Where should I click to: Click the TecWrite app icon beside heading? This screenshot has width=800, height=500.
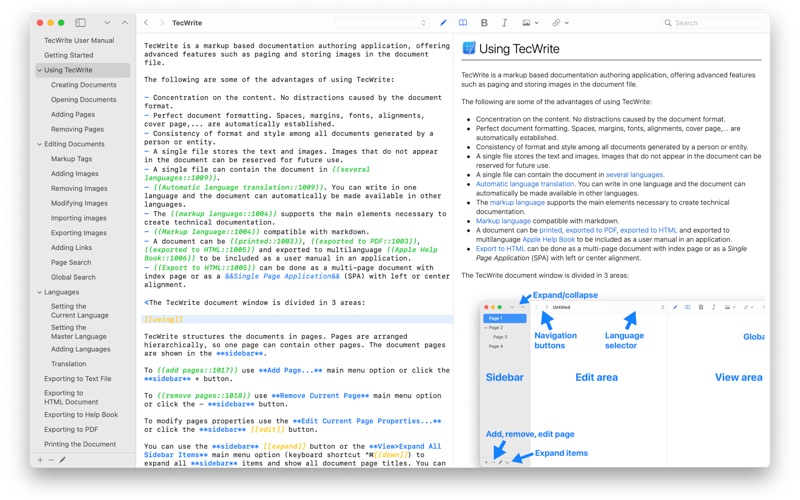(468, 48)
